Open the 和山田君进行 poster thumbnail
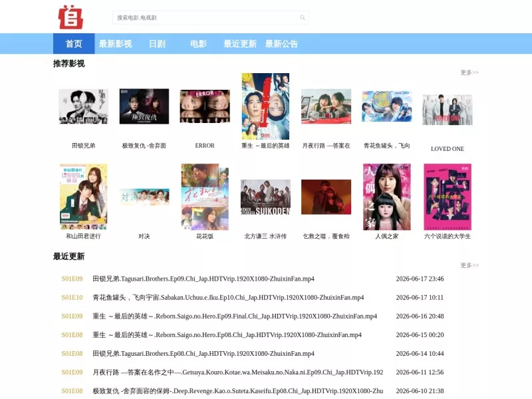 tap(84, 197)
